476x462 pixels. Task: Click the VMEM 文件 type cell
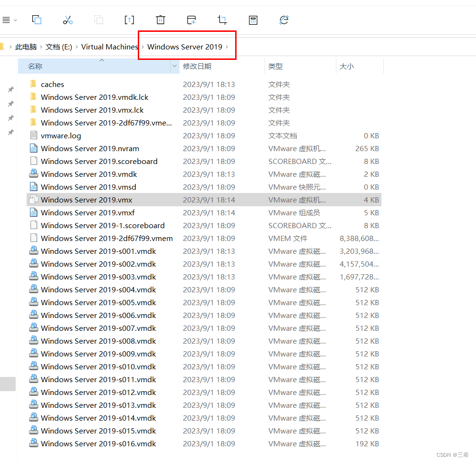(x=288, y=238)
